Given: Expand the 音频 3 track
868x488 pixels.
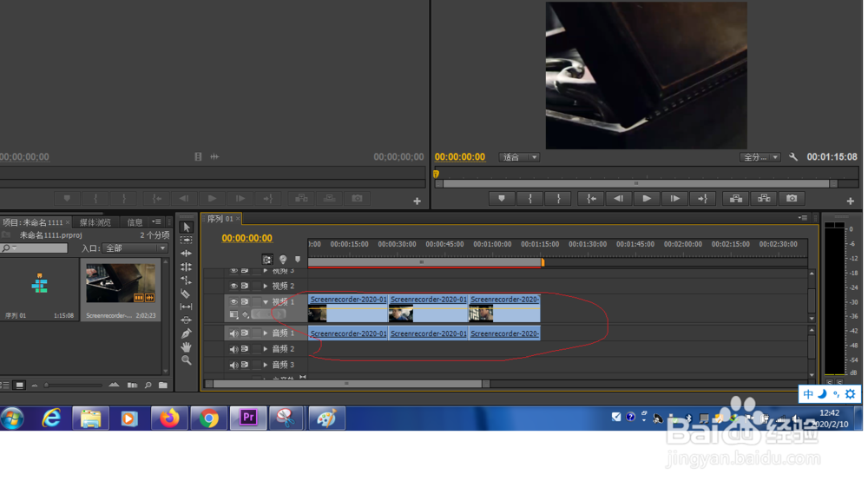Looking at the screenshot, I should click(x=266, y=365).
